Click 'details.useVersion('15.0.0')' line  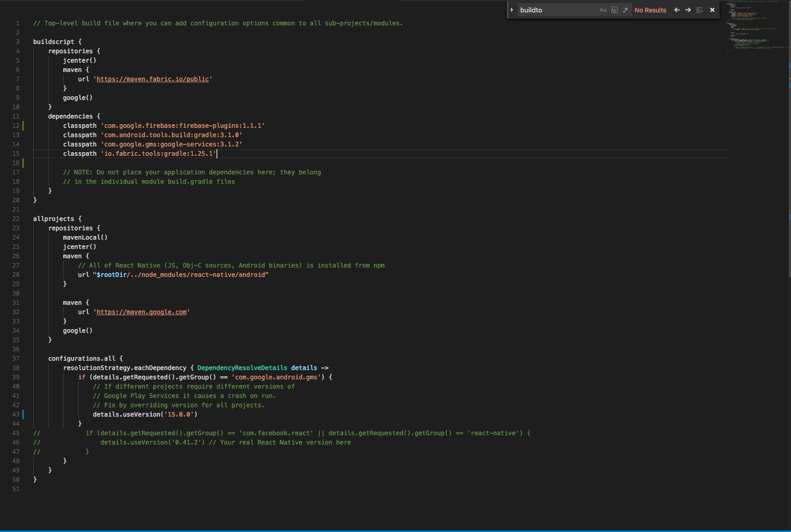(145, 415)
